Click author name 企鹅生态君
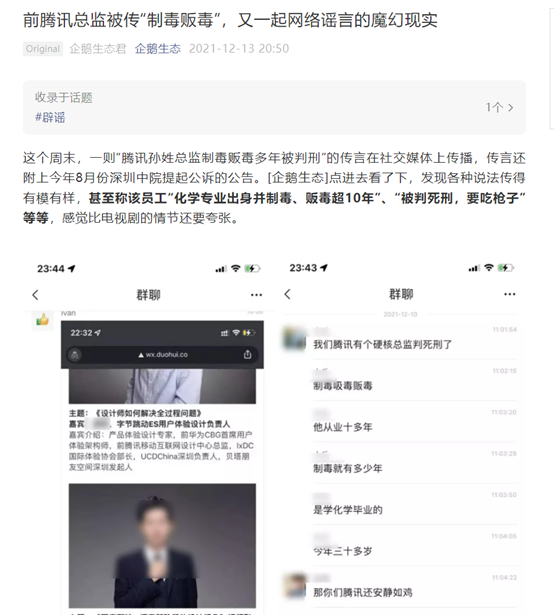554x615 pixels. pyautogui.click(x=98, y=49)
